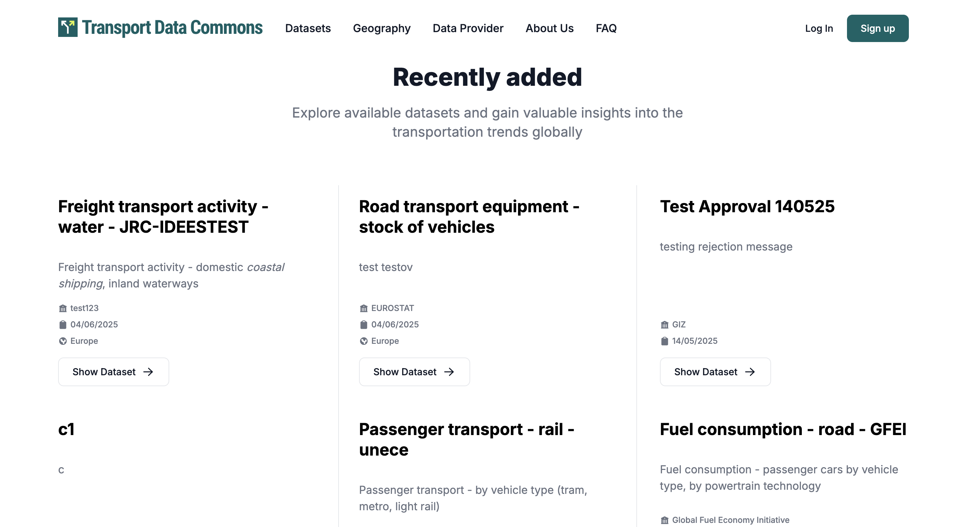Click organization icon beside Global Fuel Economy Initiative
980x527 pixels.
[x=665, y=520]
